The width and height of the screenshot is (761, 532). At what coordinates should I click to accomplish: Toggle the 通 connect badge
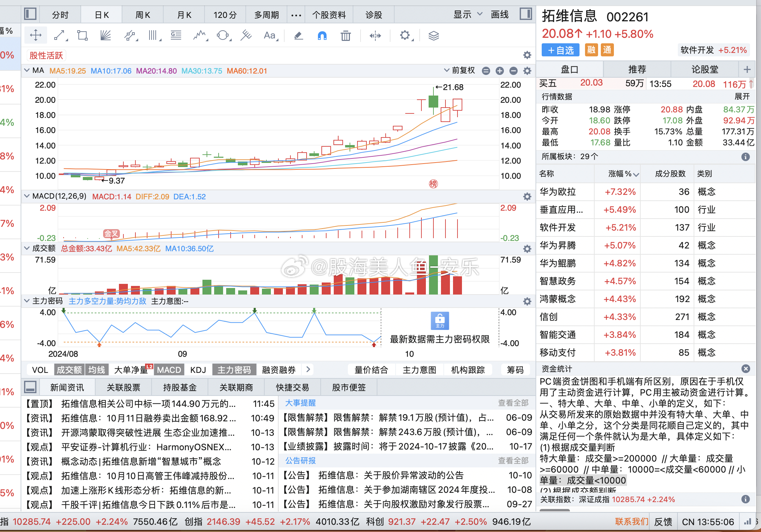click(607, 50)
